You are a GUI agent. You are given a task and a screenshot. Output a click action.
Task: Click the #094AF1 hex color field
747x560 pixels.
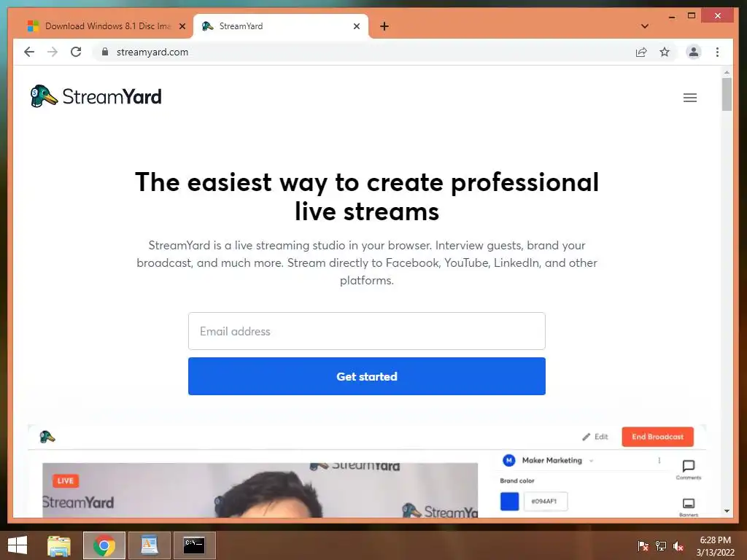click(x=546, y=502)
